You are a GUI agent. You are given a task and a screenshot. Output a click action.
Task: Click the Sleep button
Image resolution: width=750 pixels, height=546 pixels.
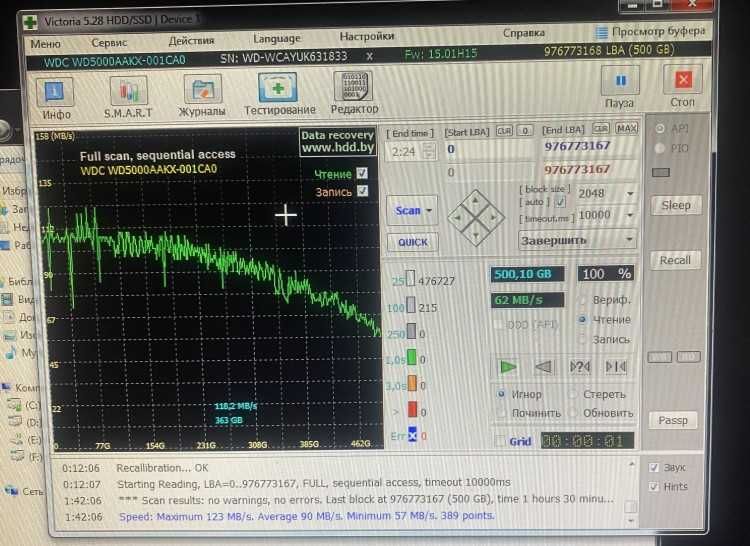(676, 206)
